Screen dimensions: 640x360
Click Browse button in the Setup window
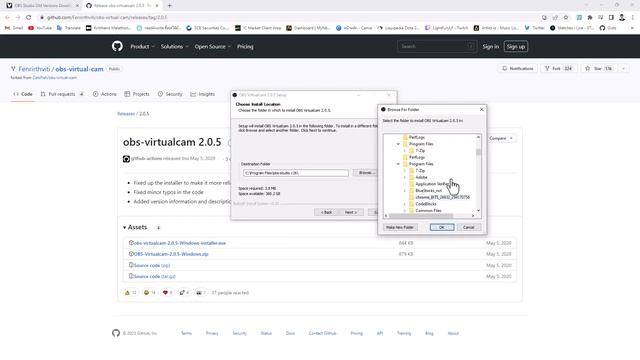(x=365, y=173)
